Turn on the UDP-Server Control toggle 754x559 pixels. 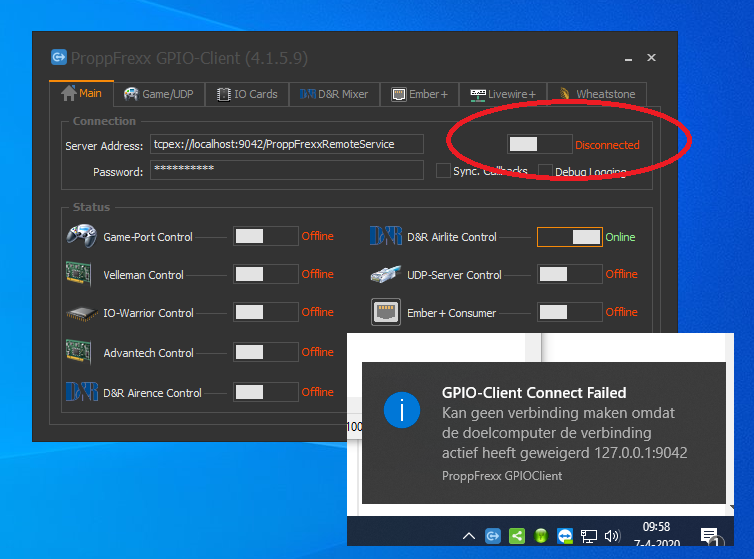click(569, 274)
